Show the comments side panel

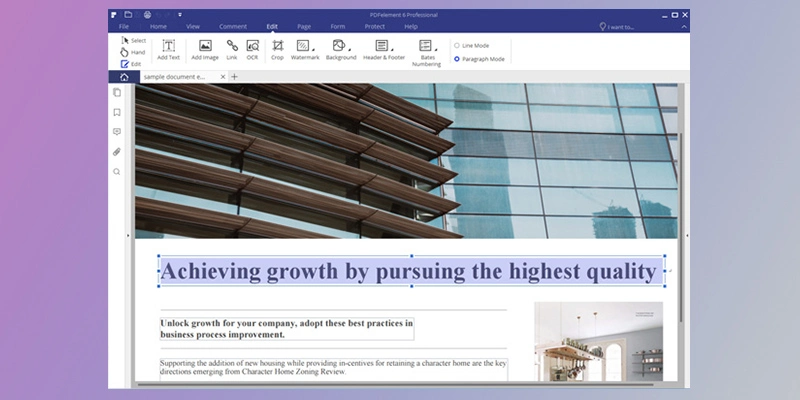coord(117,132)
